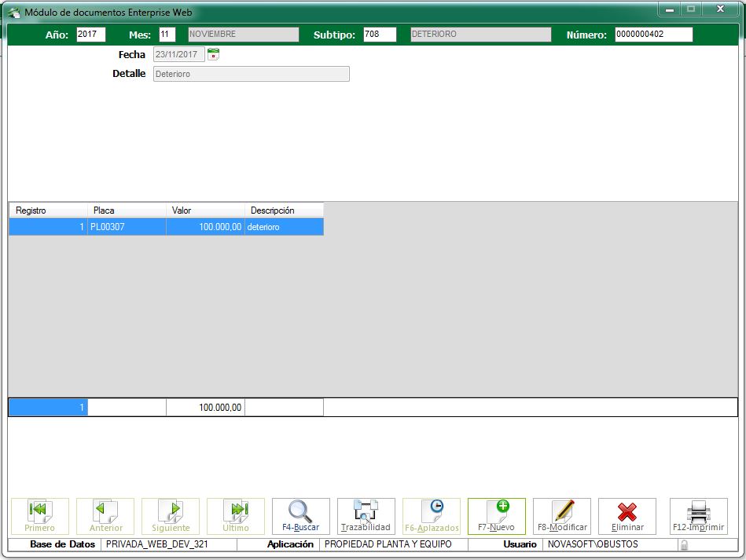Click the highlighted count 1 in summary row

(x=48, y=408)
